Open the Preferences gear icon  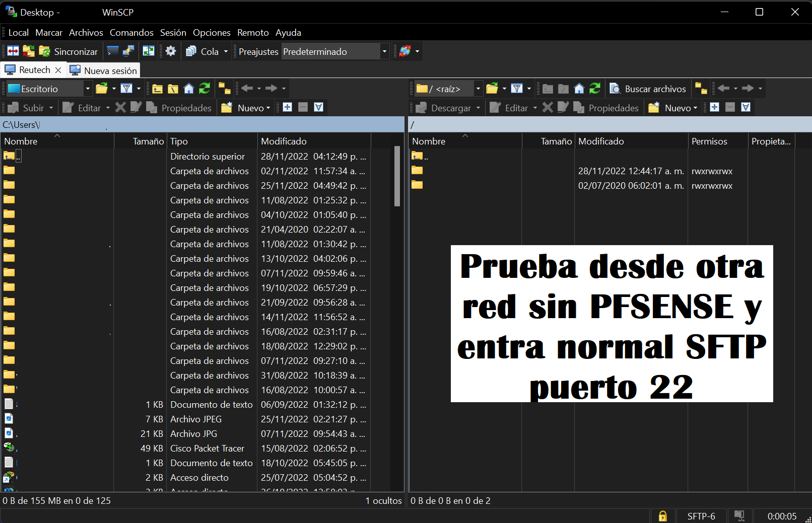171,51
